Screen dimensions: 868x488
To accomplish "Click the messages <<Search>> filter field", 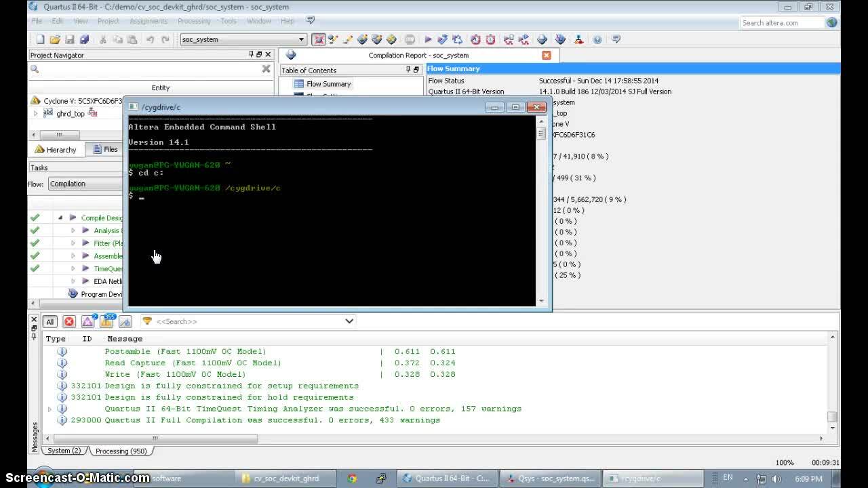I will pyautogui.click(x=248, y=321).
